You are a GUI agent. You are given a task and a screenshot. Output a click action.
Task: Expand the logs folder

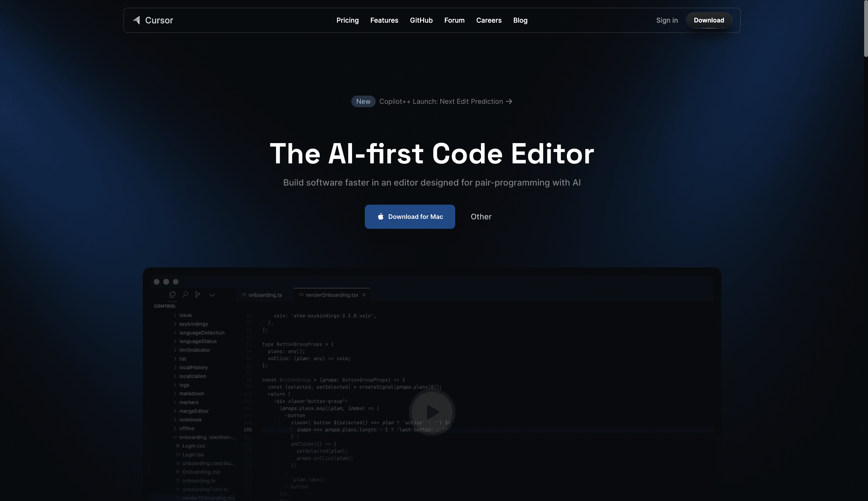[181, 385]
